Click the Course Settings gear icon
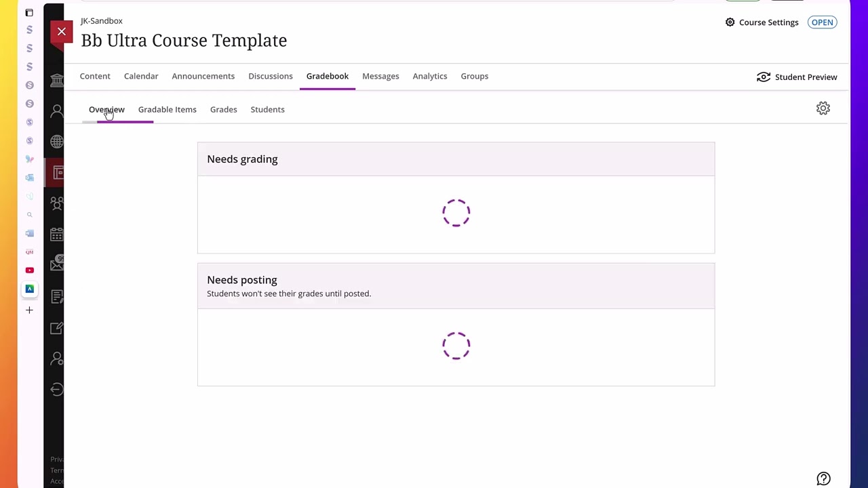This screenshot has height=488, width=868. click(x=730, y=22)
